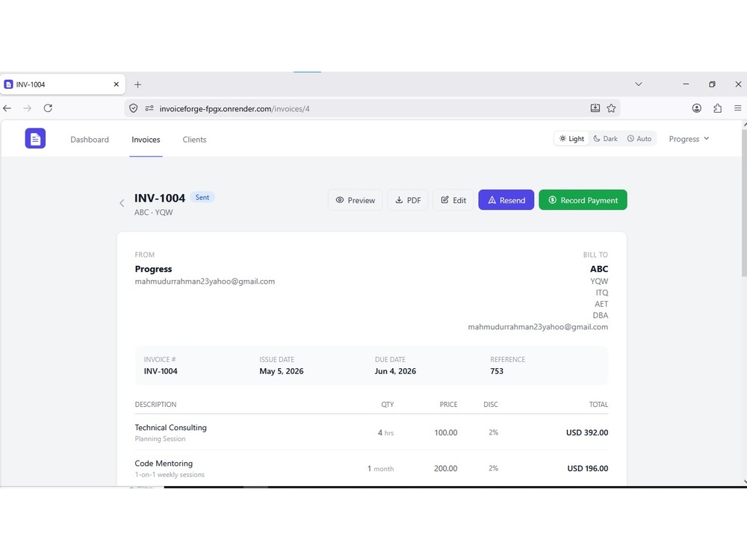747x560 pixels.
Task: Click the browser back arrow
Action: 7,108
